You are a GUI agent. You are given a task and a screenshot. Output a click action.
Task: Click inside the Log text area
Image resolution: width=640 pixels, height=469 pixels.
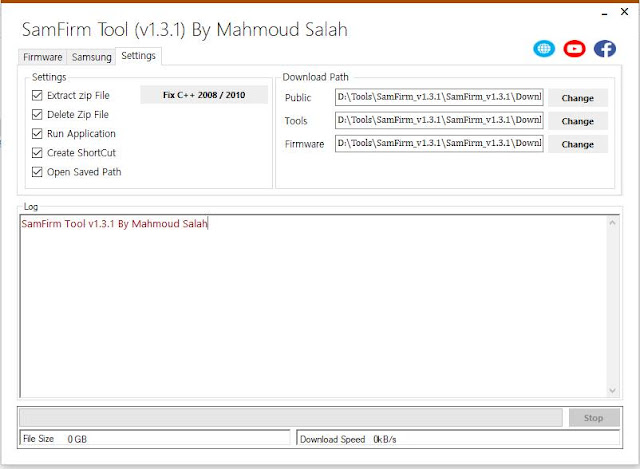(313, 306)
